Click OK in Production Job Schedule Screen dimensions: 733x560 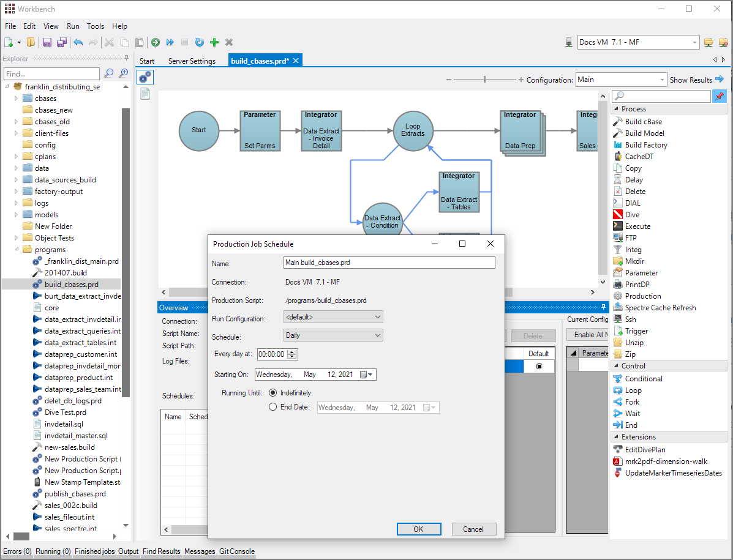[x=418, y=529]
